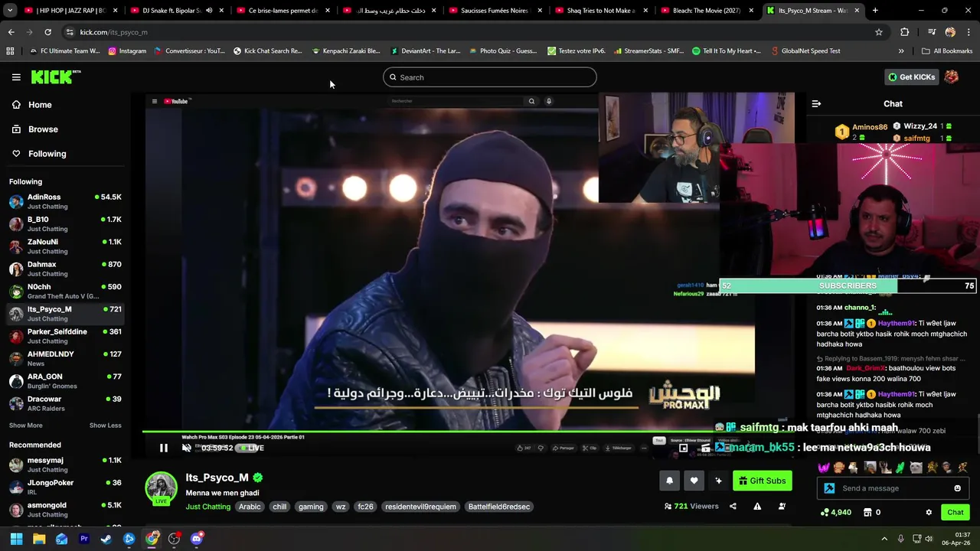Viewport: 980px width, 551px height.
Task: Expand Following list with Show More
Action: [26, 425]
